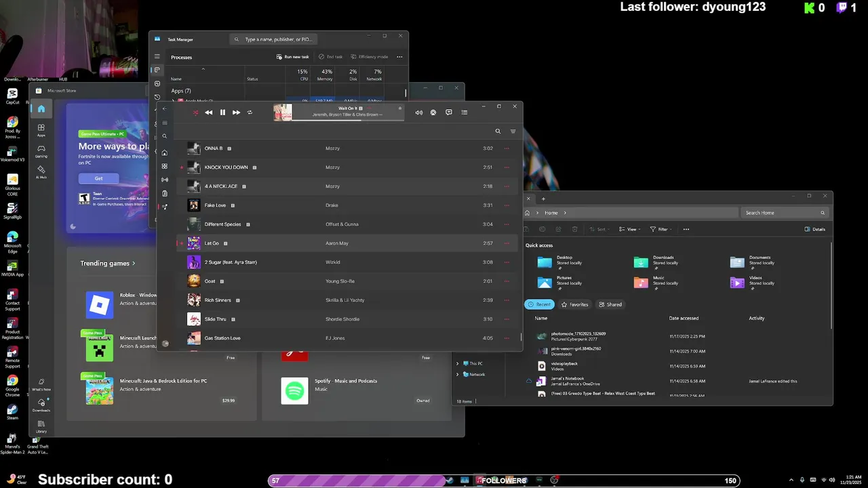Screen dimensions: 868x488
Task: Click back arrow in music app
Action: click(164, 108)
